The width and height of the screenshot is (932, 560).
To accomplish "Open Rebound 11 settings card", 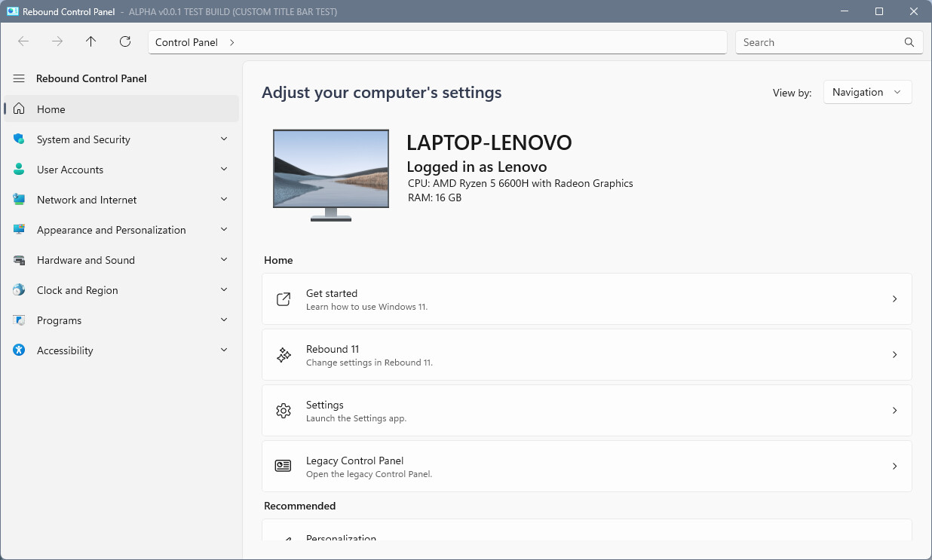I will pos(587,355).
